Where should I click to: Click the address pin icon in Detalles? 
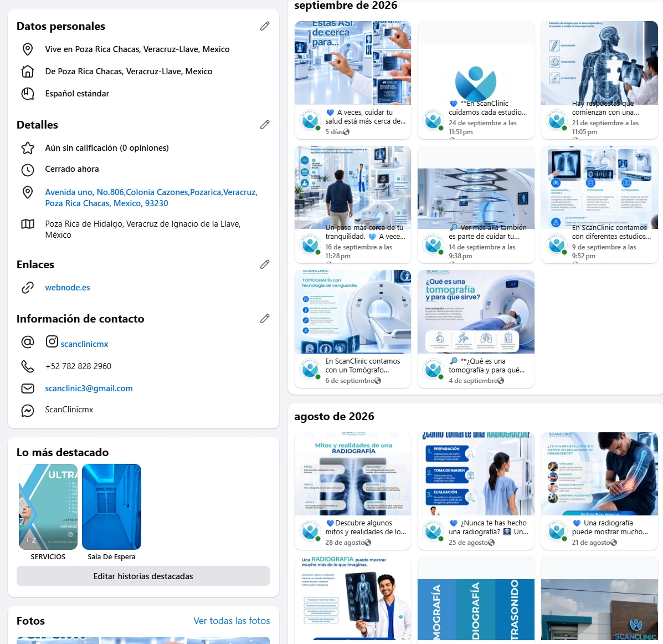[x=28, y=192]
